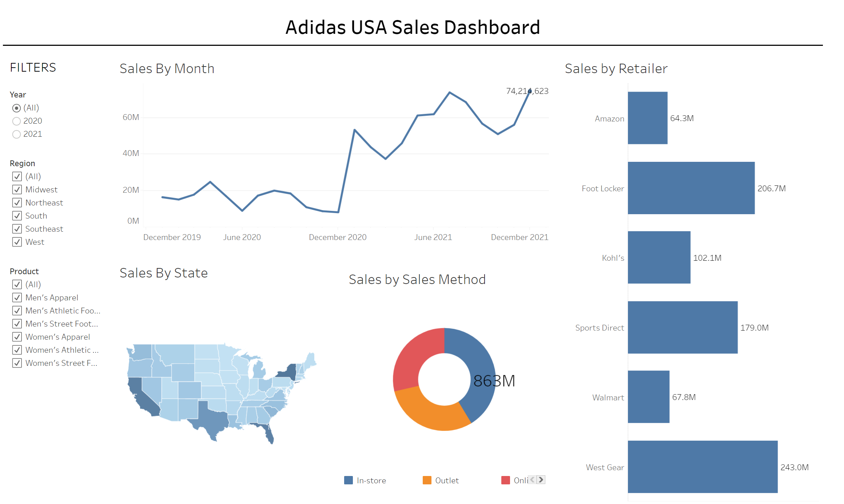The width and height of the screenshot is (844, 504).
Task: Click the orange Outlet legend swatch
Action: (427, 480)
